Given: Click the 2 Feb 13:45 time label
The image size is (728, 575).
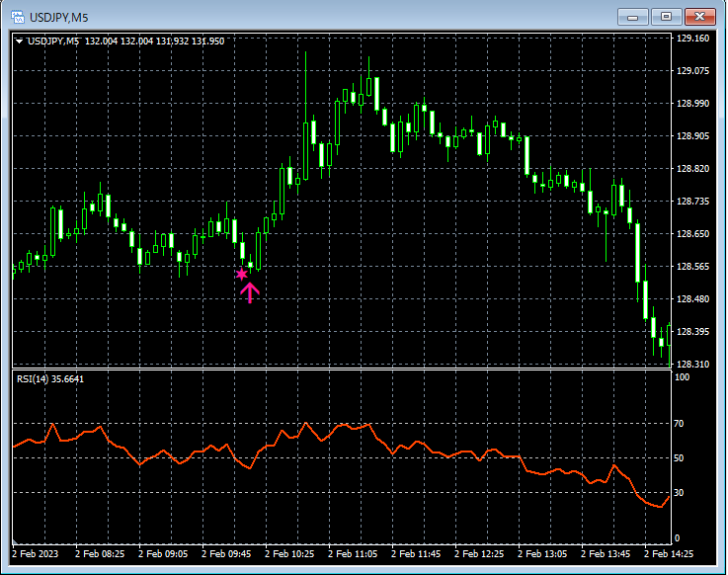Looking at the screenshot, I should coord(606,554).
